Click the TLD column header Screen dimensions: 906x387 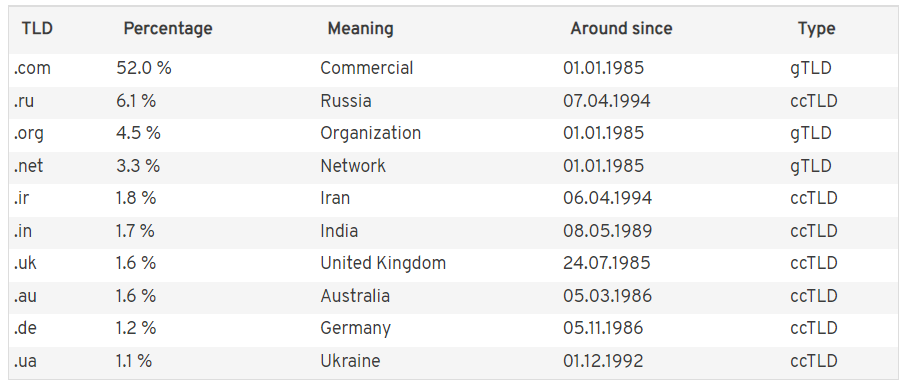37,28
